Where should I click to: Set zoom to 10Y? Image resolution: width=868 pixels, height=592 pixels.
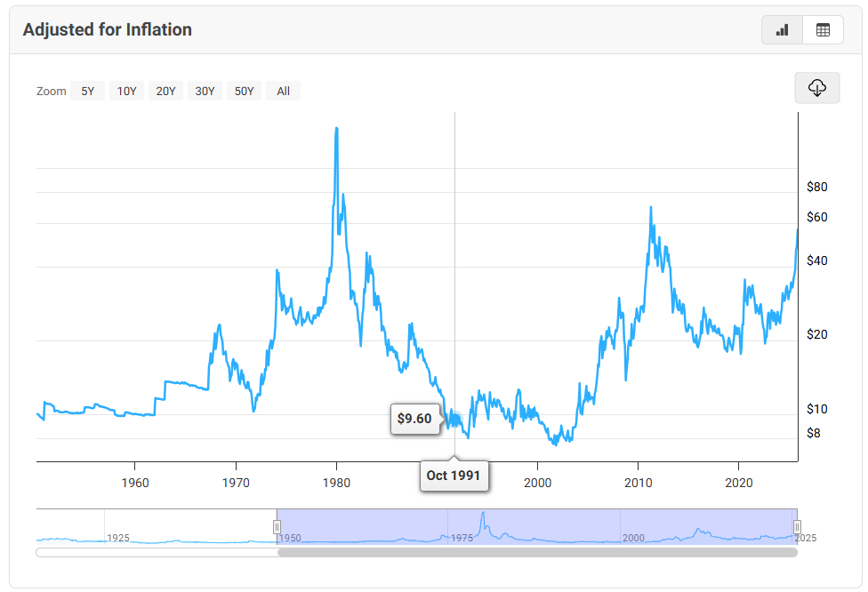(x=127, y=91)
